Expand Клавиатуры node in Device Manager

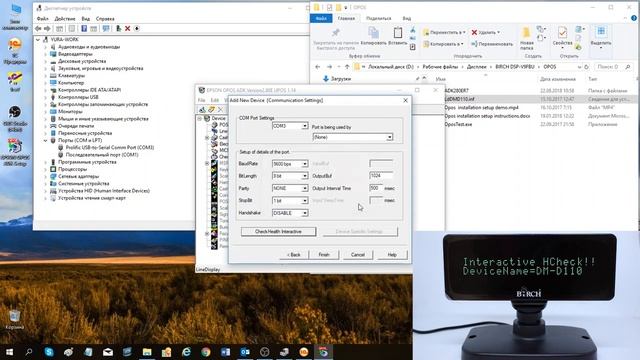click(x=46, y=76)
